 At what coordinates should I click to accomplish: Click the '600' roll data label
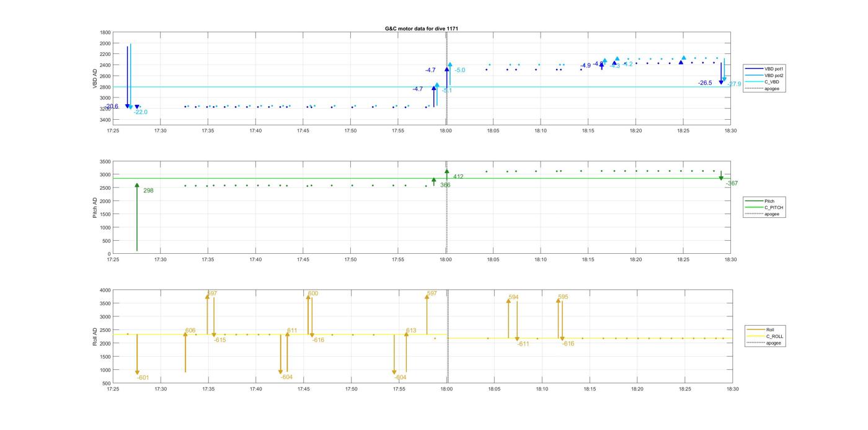point(313,294)
